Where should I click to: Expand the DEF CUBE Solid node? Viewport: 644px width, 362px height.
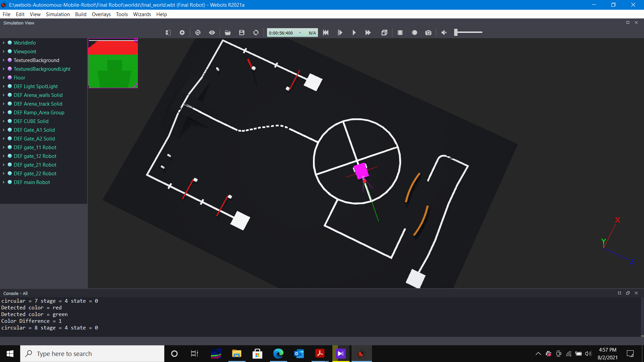pos(4,121)
